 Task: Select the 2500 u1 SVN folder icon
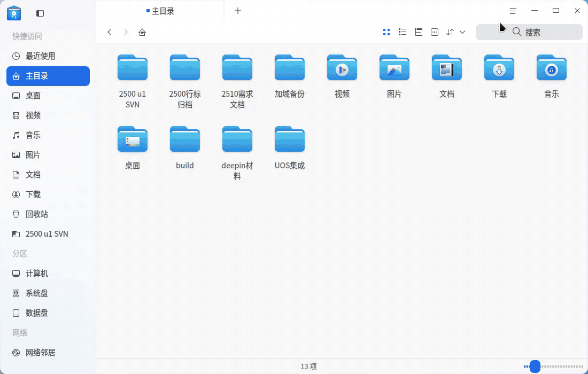click(x=133, y=68)
